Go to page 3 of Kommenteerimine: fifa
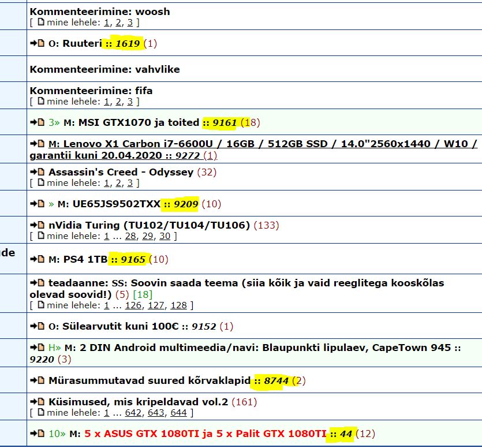The image size is (482, 448). click(x=130, y=102)
